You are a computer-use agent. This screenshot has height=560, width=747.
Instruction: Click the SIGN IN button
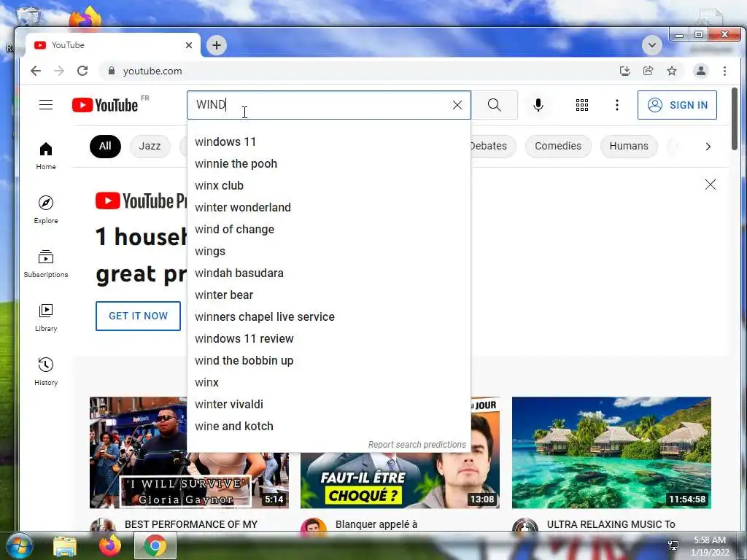(677, 105)
